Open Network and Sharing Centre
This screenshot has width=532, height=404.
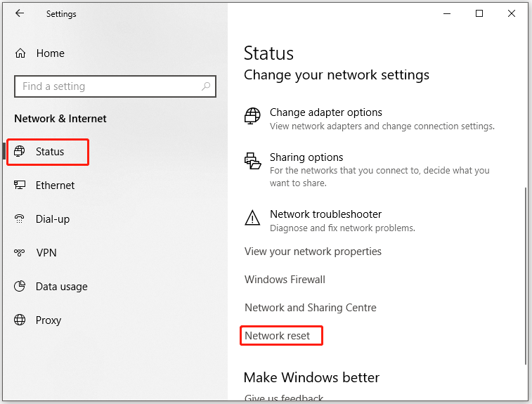[311, 308]
